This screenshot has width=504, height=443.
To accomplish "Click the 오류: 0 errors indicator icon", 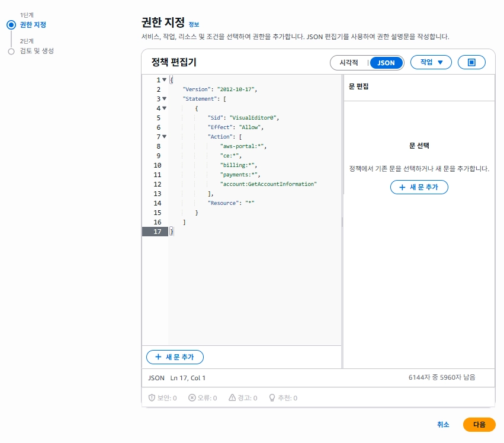I will [x=192, y=397].
